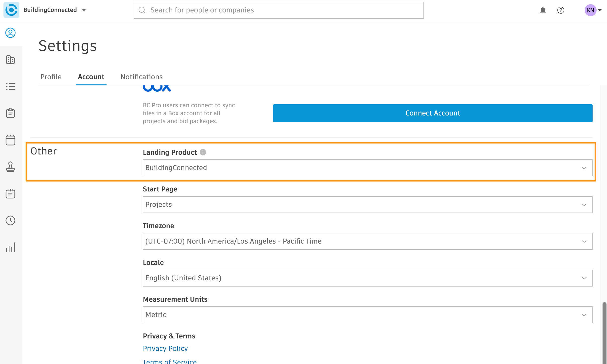The height and width of the screenshot is (364, 607).
Task: Click the Timezone label
Action: [158, 226]
